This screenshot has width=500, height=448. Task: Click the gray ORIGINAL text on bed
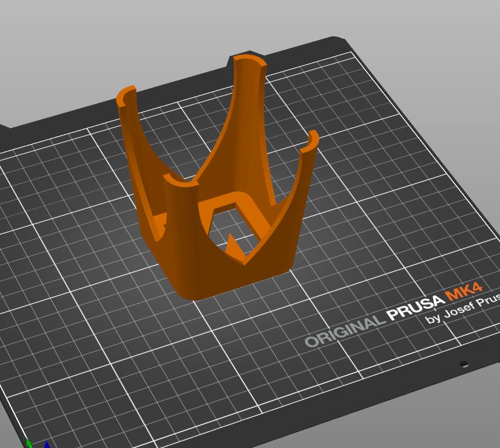(344, 330)
